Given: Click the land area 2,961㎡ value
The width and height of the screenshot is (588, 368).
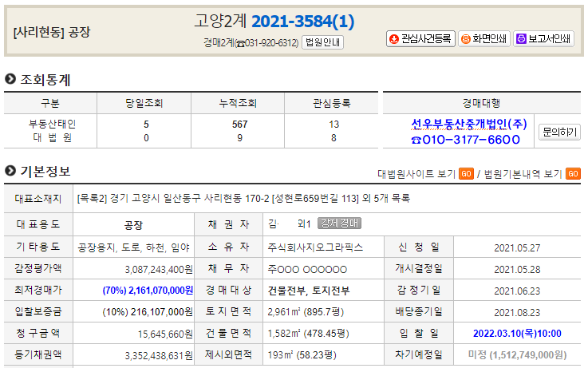Looking at the screenshot, I should 306,312.
